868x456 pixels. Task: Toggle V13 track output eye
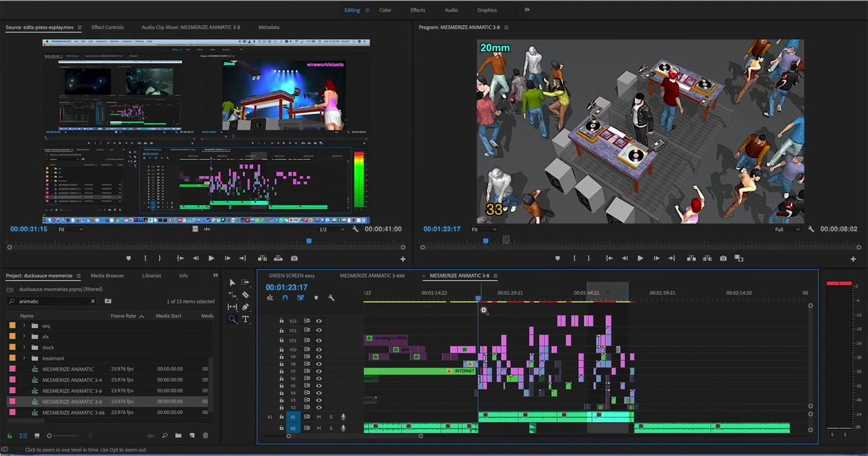pos(318,321)
